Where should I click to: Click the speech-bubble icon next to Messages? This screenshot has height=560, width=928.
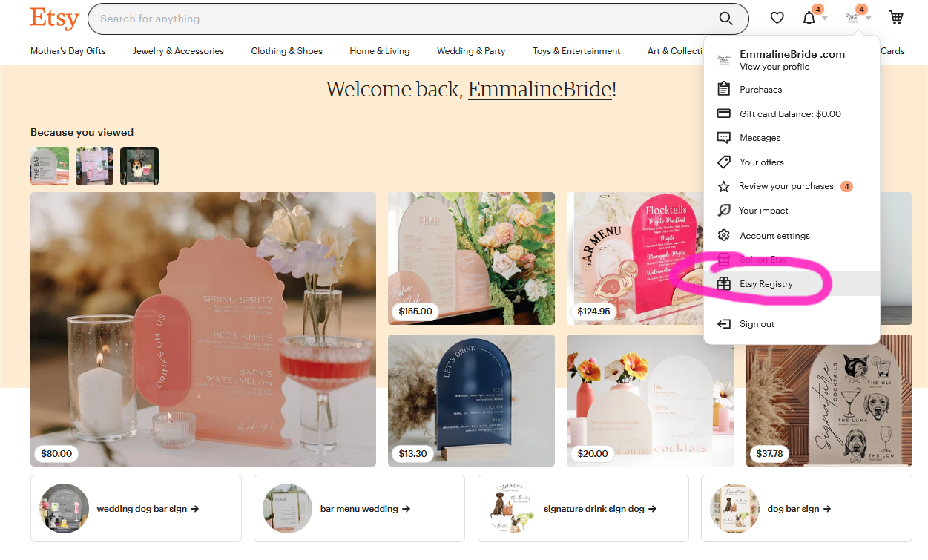(723, 137)
